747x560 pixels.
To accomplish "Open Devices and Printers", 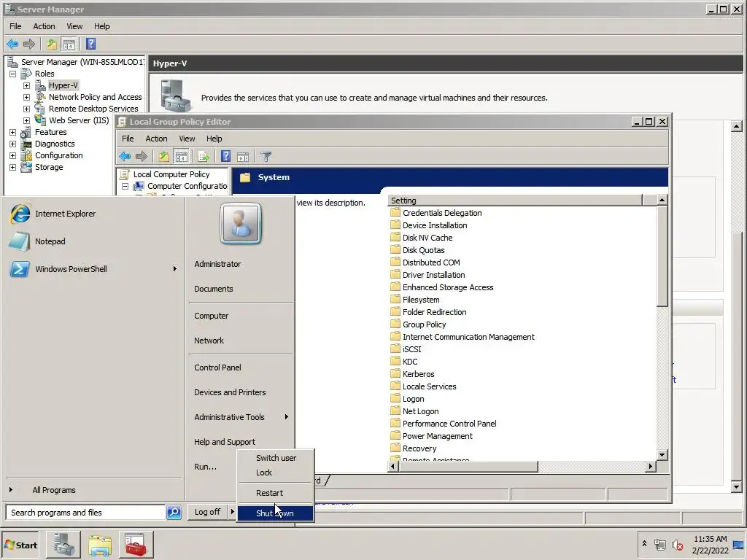I will pos(230,392).
